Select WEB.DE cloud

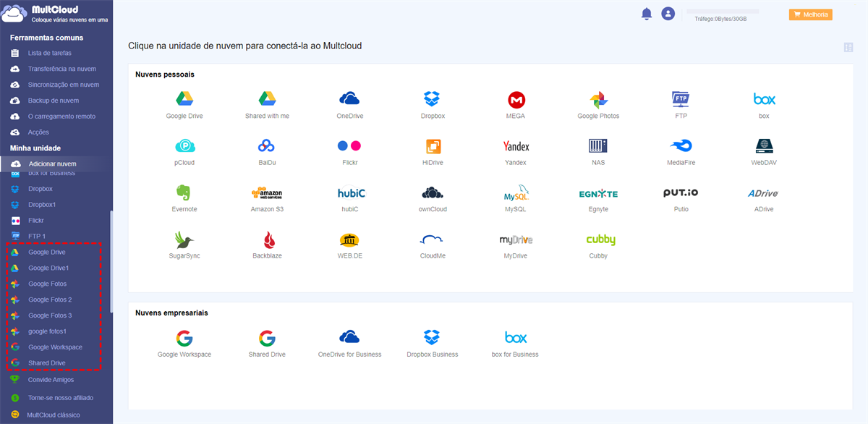349,245
